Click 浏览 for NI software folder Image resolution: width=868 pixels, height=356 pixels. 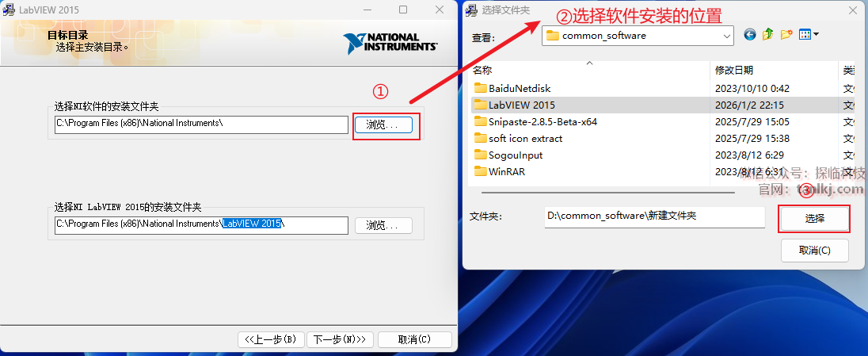point(383,124)
